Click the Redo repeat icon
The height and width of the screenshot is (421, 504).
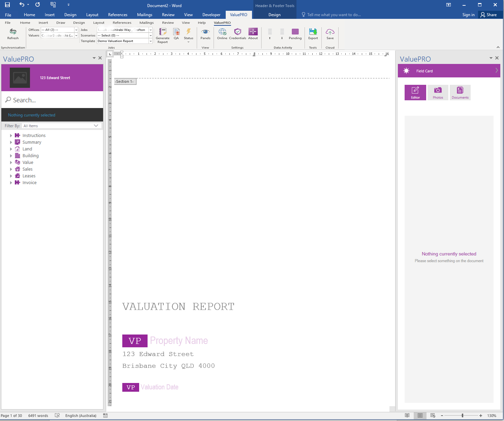pos(38,5)
